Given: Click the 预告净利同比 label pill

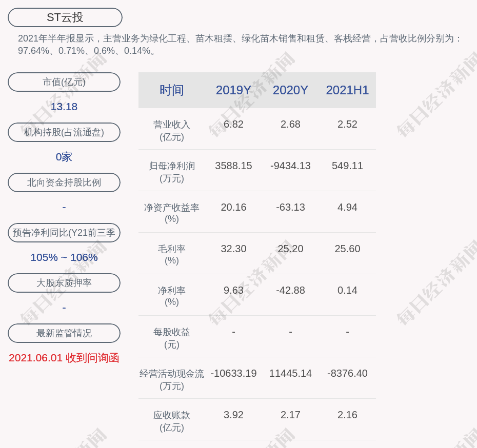Looking at the screenshot, I should coord(64,233).
